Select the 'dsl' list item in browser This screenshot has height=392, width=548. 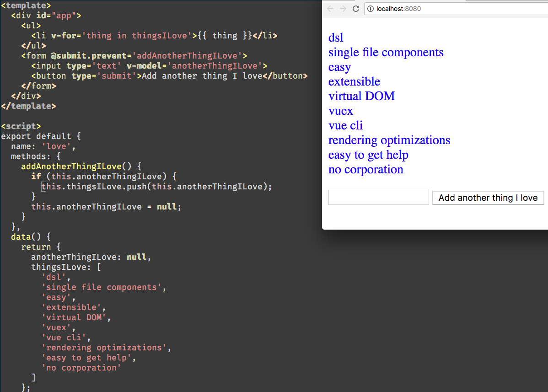335,38
